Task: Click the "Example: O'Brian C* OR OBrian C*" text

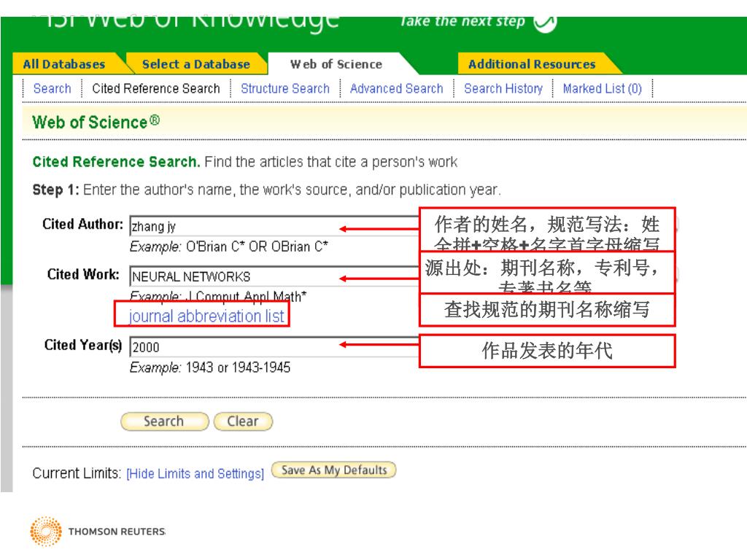Action: coord(228,246)
